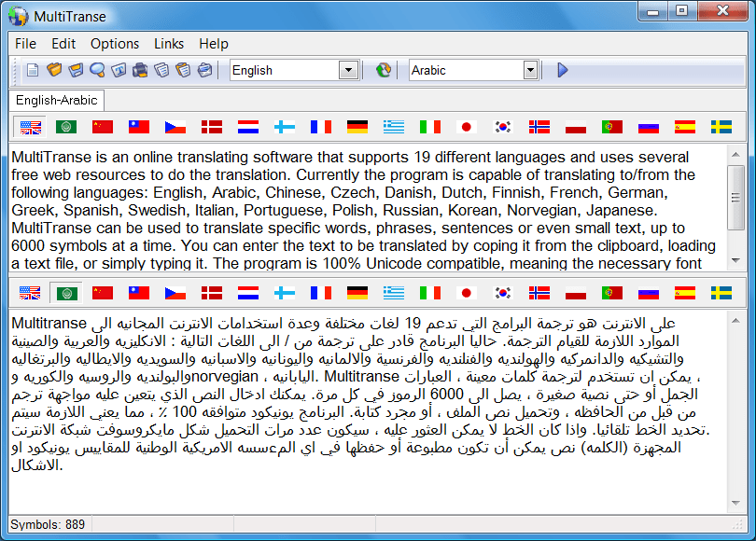Activate the German flag in the bottom flag row
This screenshot has width=756, height=541.
[357, 292]
